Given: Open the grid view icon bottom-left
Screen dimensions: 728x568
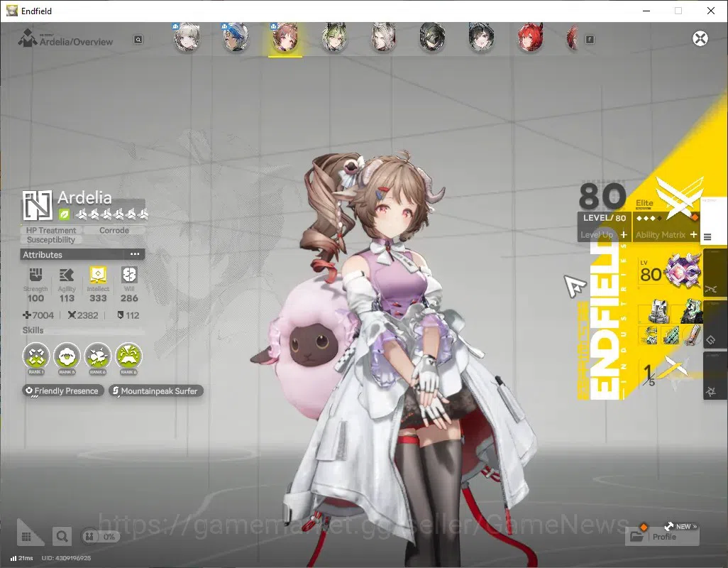Looking at the screenshot, I should pos(26,537).
